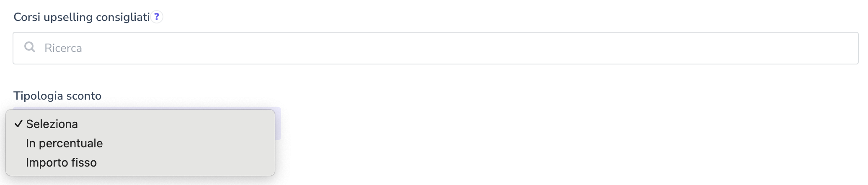Keep the default Seleziona entry selected
The image size is (868, 185).
52,124
